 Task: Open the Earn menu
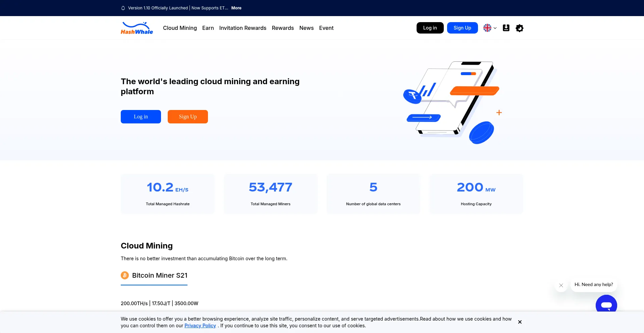pos(208,28)
